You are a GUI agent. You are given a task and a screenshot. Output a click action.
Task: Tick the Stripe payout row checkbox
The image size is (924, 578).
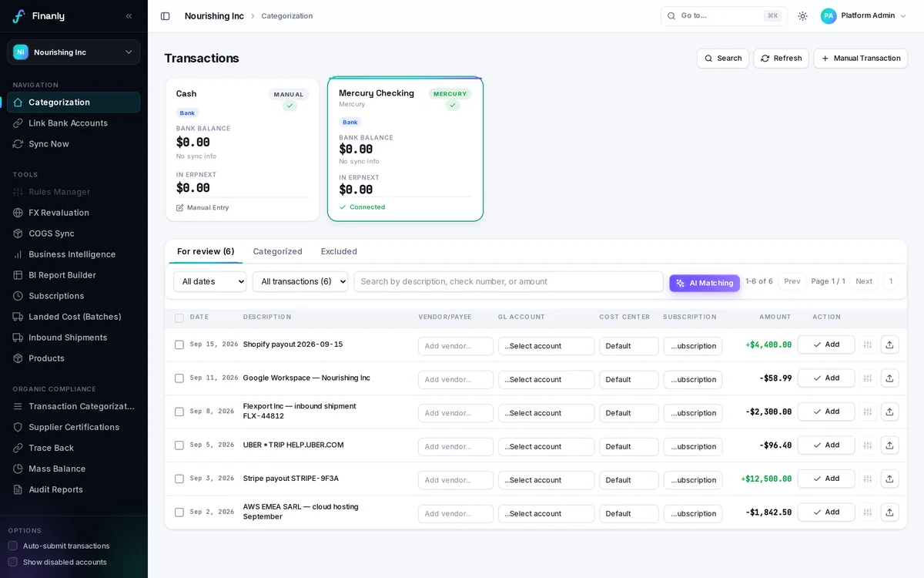click(179, 479)
